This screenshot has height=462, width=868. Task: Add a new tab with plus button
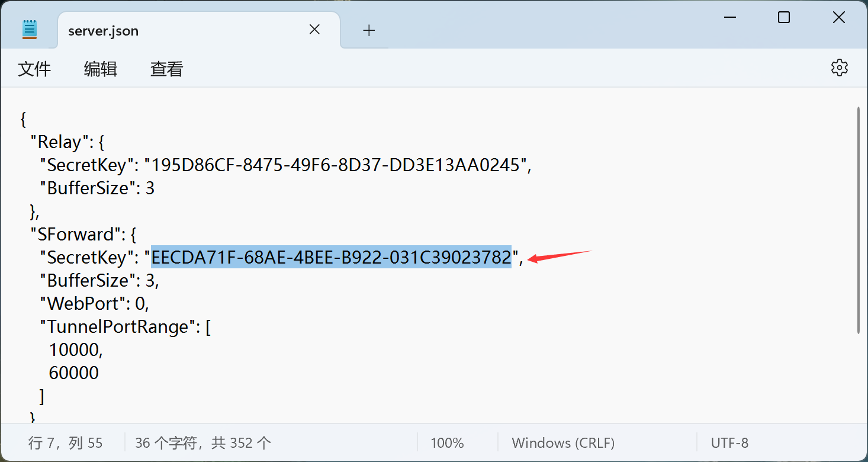pos(369,30)
